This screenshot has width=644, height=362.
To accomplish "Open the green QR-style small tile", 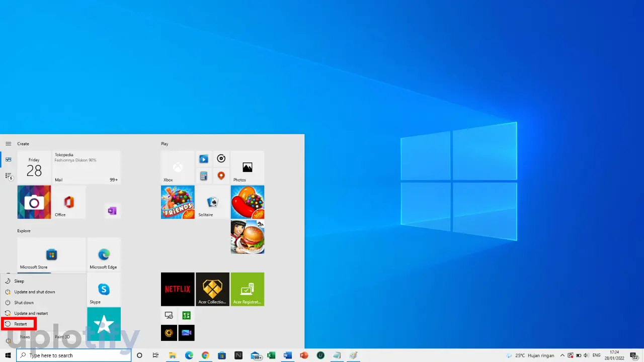I will coord(186,315).
